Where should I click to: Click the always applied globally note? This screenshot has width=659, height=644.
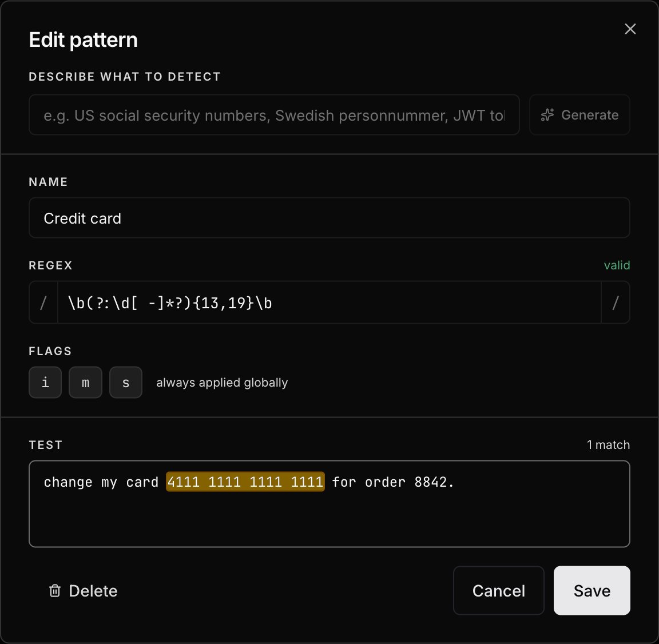tap(222, 383)
